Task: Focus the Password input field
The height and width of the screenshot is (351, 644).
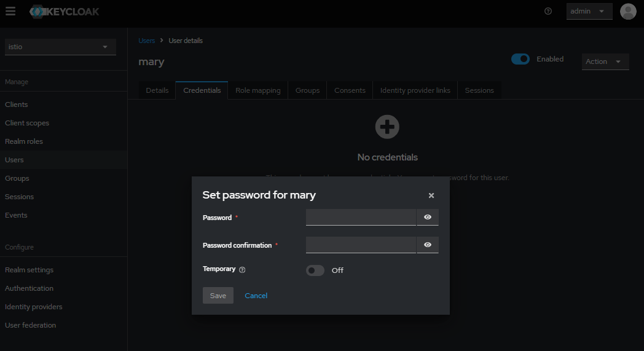Action: click(361, 218)
